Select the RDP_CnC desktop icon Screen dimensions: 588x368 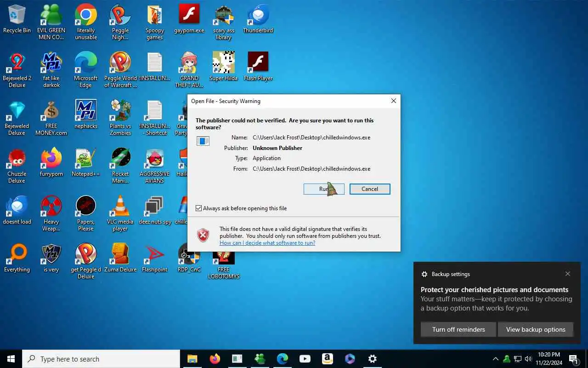[189, 258]
